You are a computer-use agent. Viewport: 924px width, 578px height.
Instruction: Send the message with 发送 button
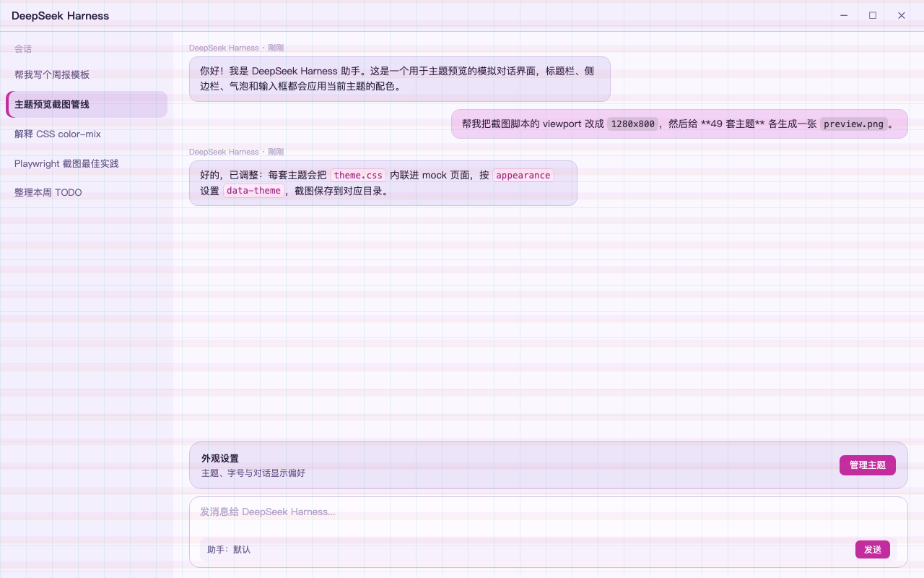(873, 550)
